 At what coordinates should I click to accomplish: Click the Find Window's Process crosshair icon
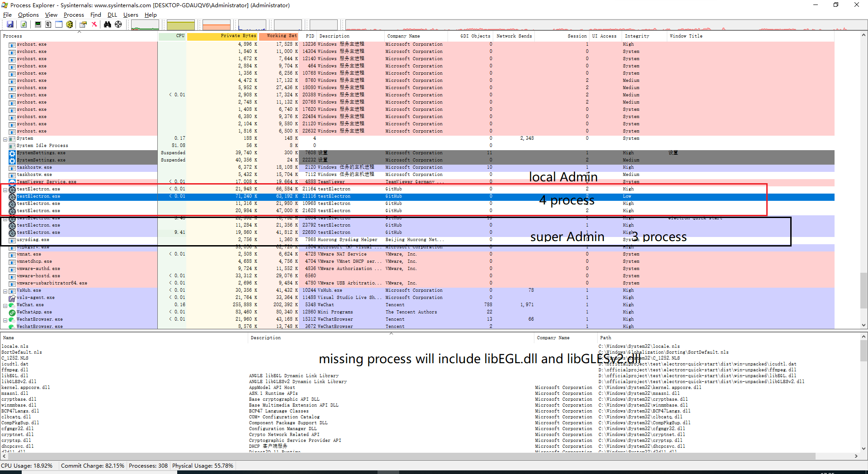pos(118,24)
